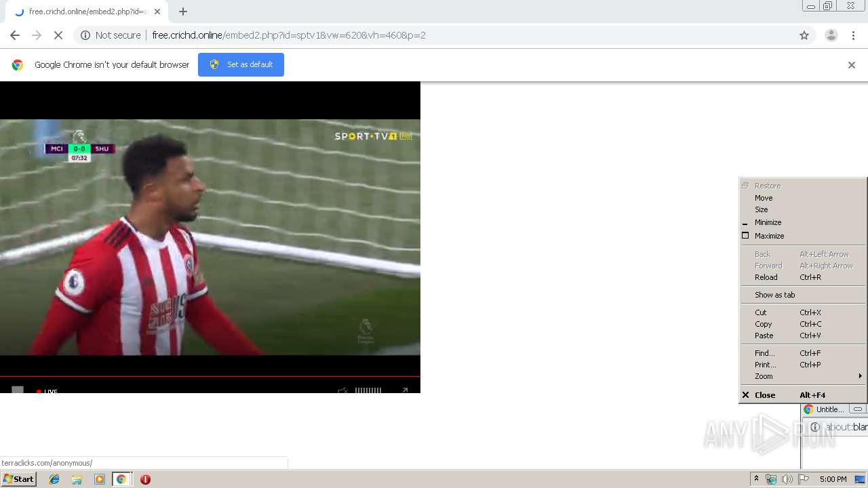Click the red video progress line
The image size is (868, 488).
pos(210,377)
